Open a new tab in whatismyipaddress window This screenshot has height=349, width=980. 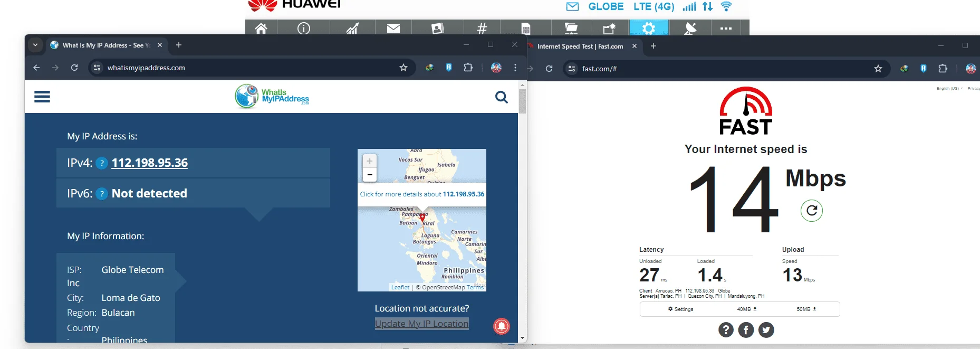(x=179, y=45)
